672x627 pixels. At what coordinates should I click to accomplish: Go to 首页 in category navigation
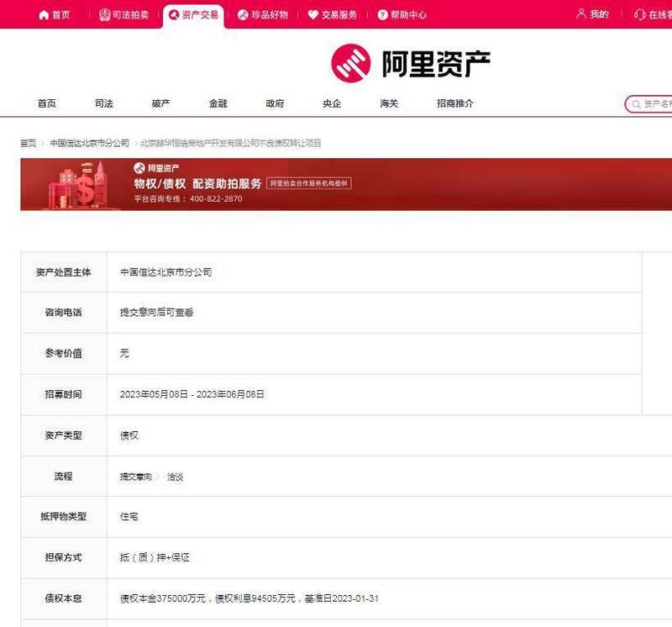[x=47, y=103]
